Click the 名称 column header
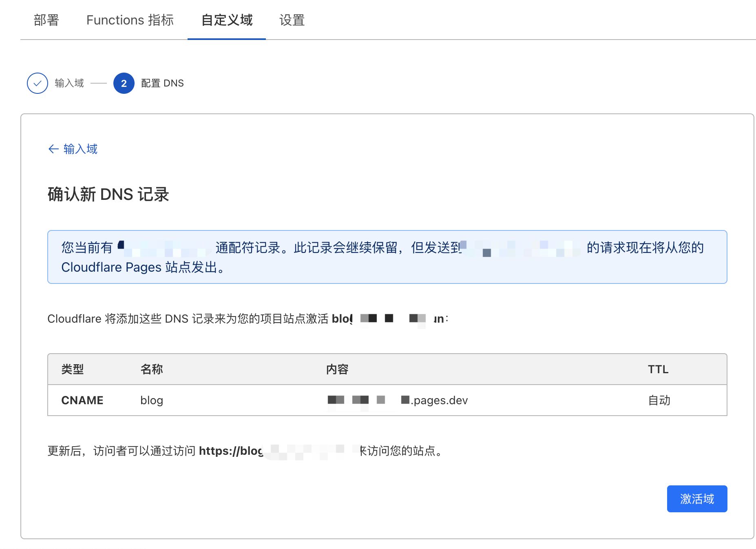Viewport: 756px width, 549px height. pos(152,369)
